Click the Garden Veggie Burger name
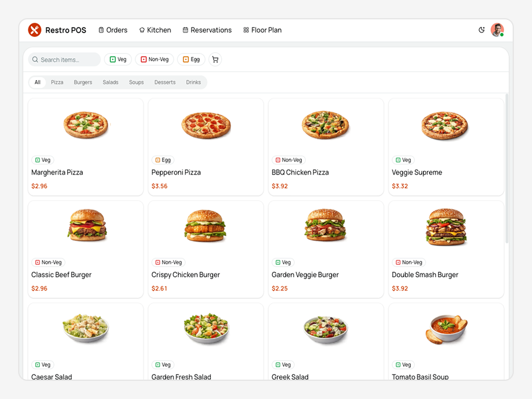The image size is (532, 399). pyautogui.click(x=305, y=275)
